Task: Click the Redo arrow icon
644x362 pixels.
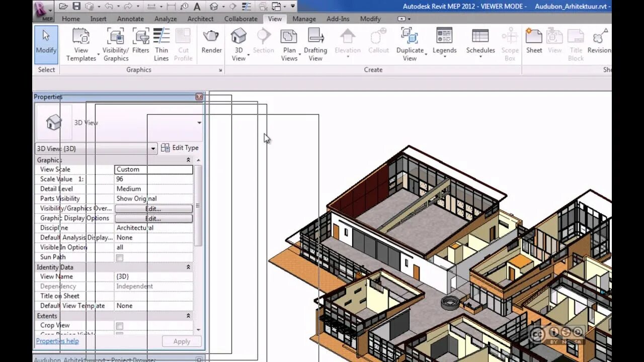Action: click(128, 7)
